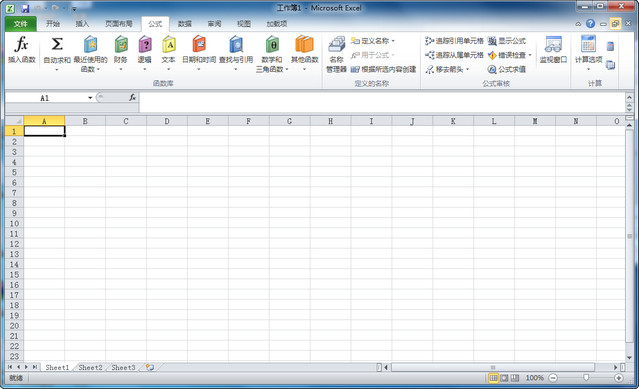Switch to the Page Layout (页面布局) tab
Viewport: 639px width, 389px height.
coord(119,24)
